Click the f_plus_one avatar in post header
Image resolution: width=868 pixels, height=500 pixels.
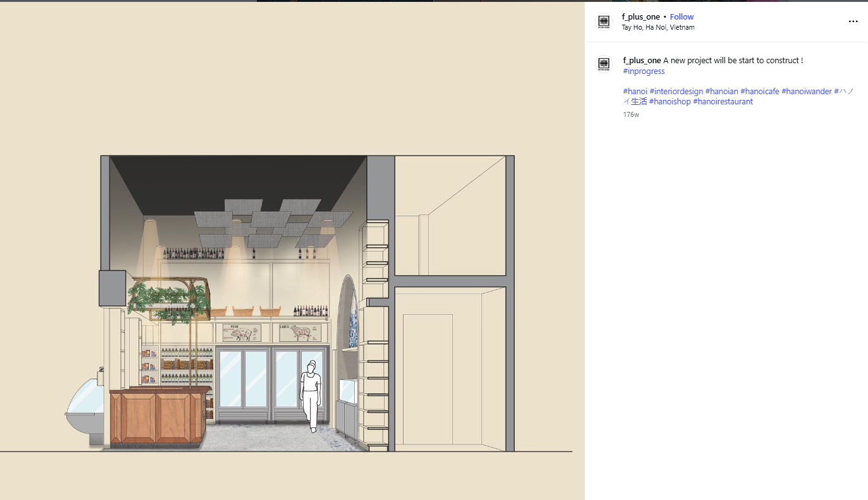point(604,22)
